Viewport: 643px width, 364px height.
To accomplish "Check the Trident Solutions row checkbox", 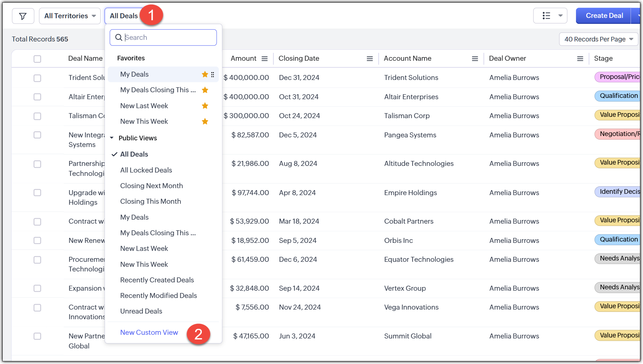I will 37,78.
